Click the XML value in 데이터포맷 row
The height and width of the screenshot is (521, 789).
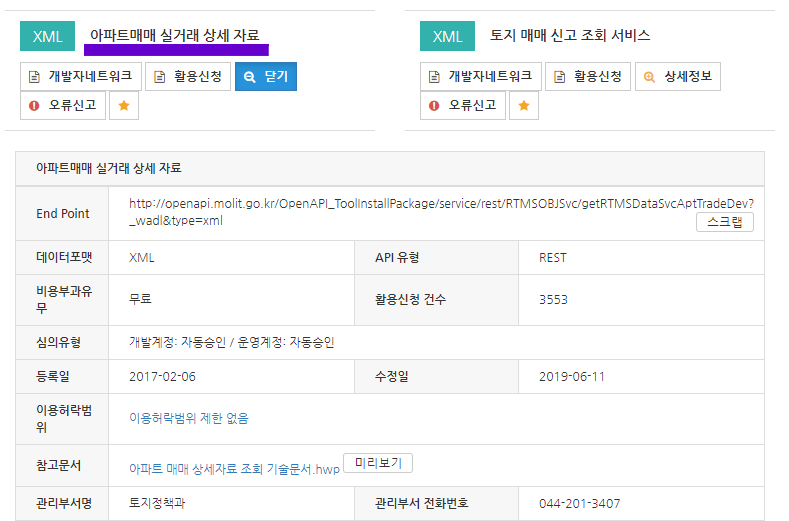coord(141,258)
